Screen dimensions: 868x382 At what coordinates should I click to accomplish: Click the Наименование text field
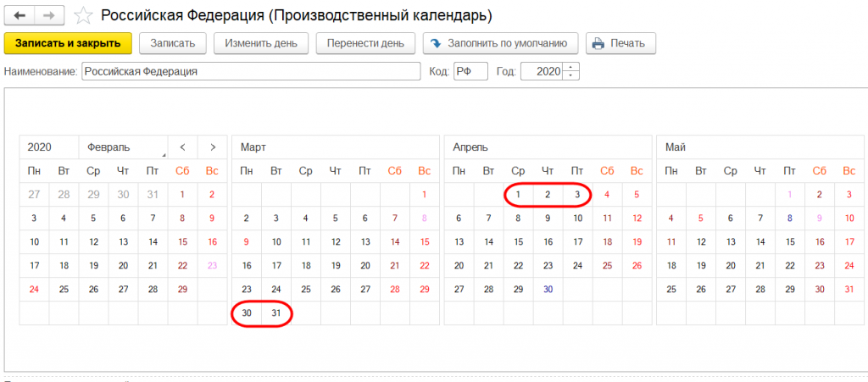pos(251,72)
